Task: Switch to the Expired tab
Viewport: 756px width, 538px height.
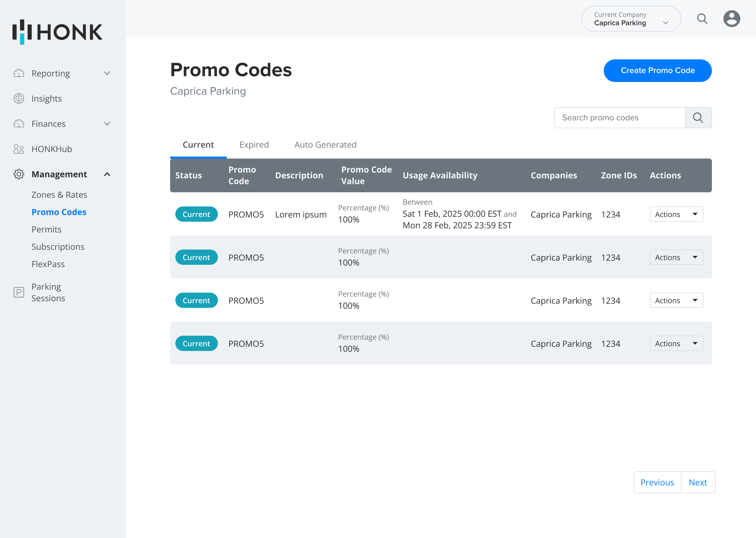Action: 254,145
